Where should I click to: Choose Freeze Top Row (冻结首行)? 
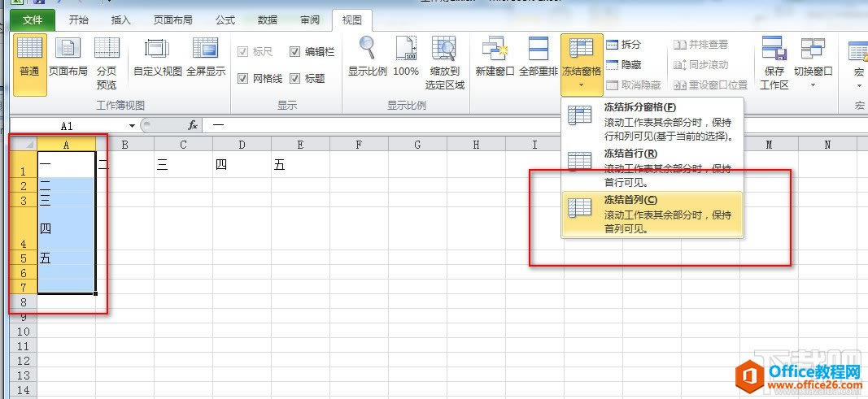pyautogui.click(x=652, y=167)
